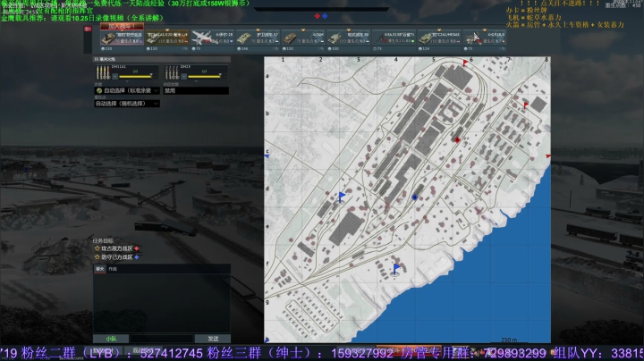The height and width of the screenshot is (361, 644).
Task: Focus the chat message input field
Action: point(161,339)
